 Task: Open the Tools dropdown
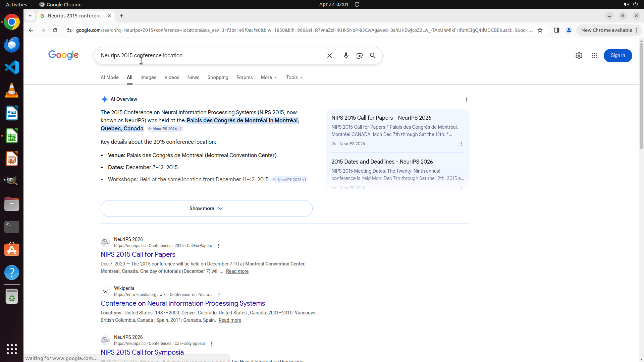pos(294,77)
